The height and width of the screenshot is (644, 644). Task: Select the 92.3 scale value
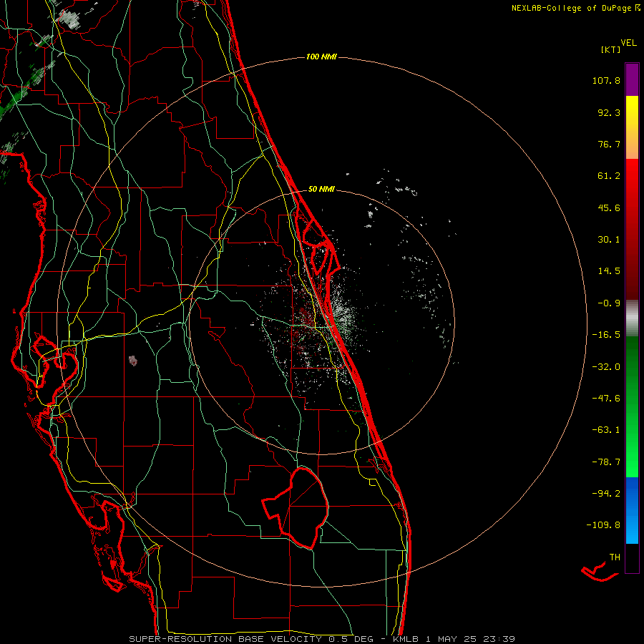609,112
